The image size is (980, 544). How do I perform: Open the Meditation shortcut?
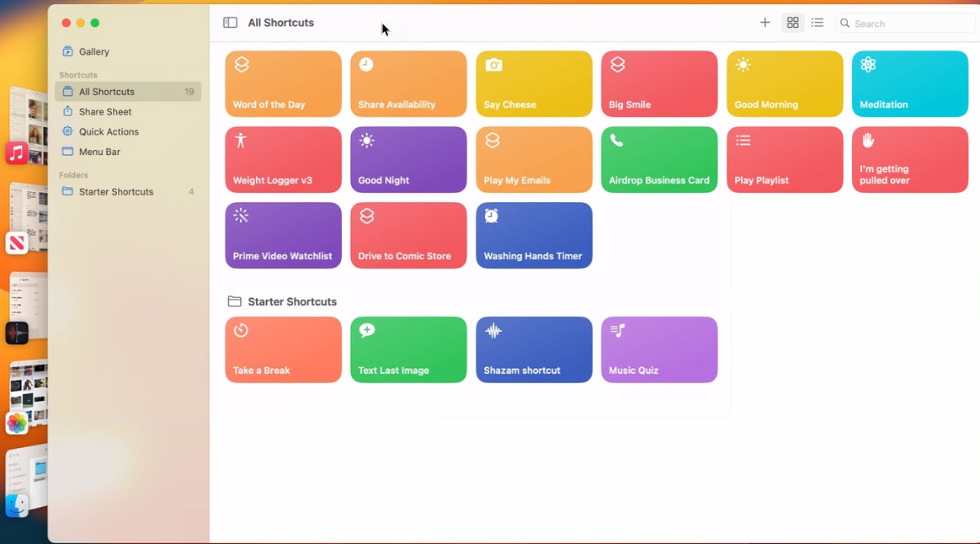[909, 83]
